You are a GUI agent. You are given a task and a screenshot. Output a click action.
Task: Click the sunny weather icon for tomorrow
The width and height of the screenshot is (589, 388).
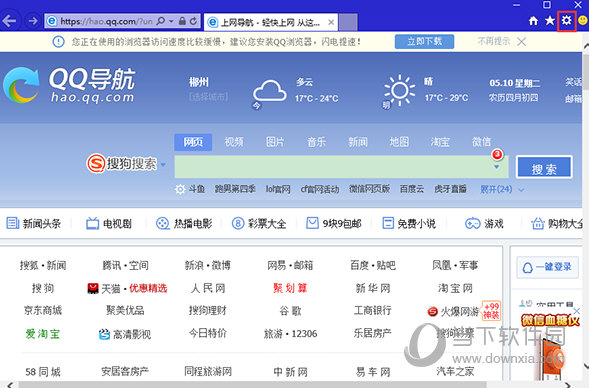click(x=399, y=91)
